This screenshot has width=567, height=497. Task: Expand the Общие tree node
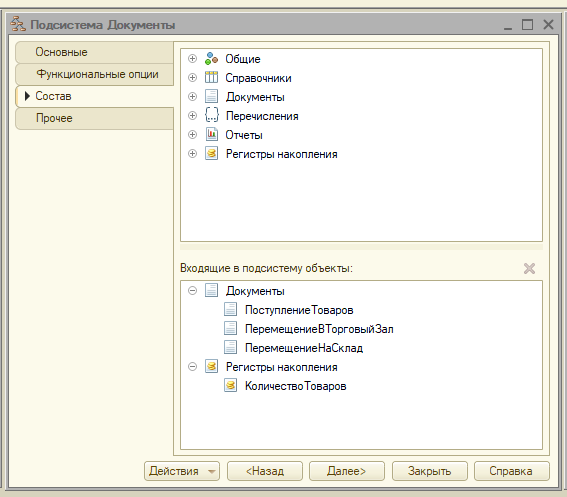pos(192,59)
